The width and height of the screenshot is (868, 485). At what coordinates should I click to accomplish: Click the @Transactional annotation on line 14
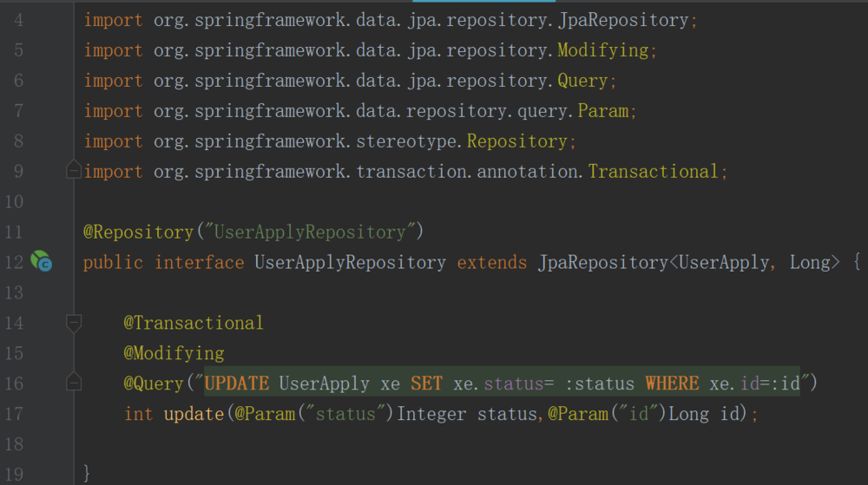point(194,323)
